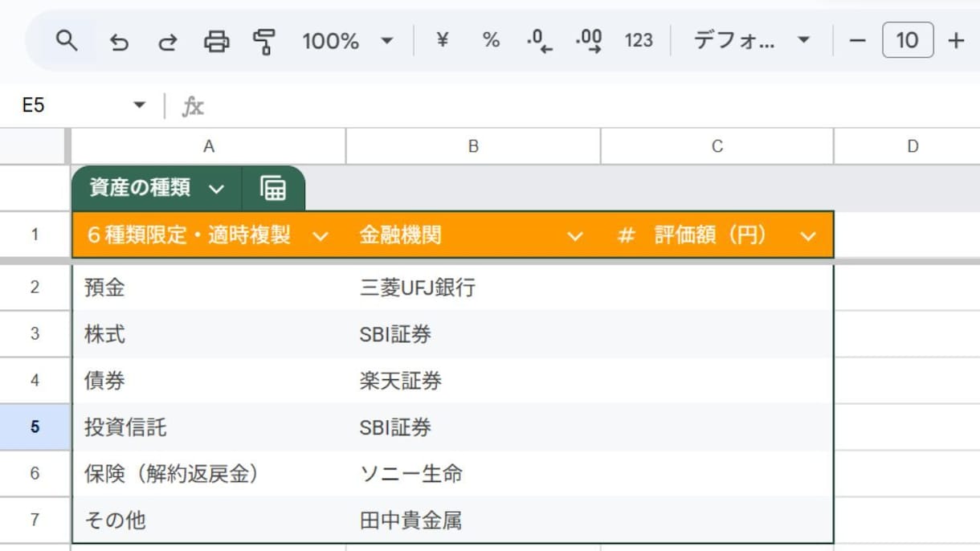Select the SBI証券 cell in row 5

473,427
